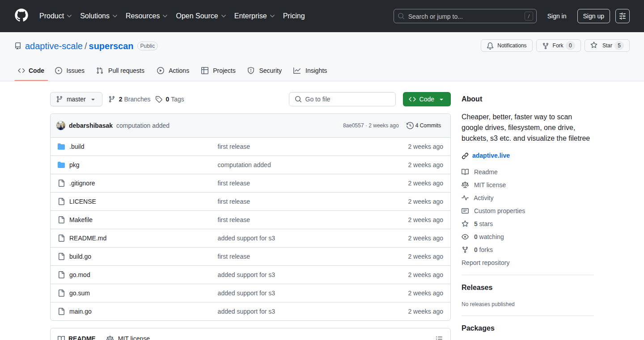Screen dimensions: 644x340
Task: Click the file icon beside main.go
Action: (x=61, y=311)
